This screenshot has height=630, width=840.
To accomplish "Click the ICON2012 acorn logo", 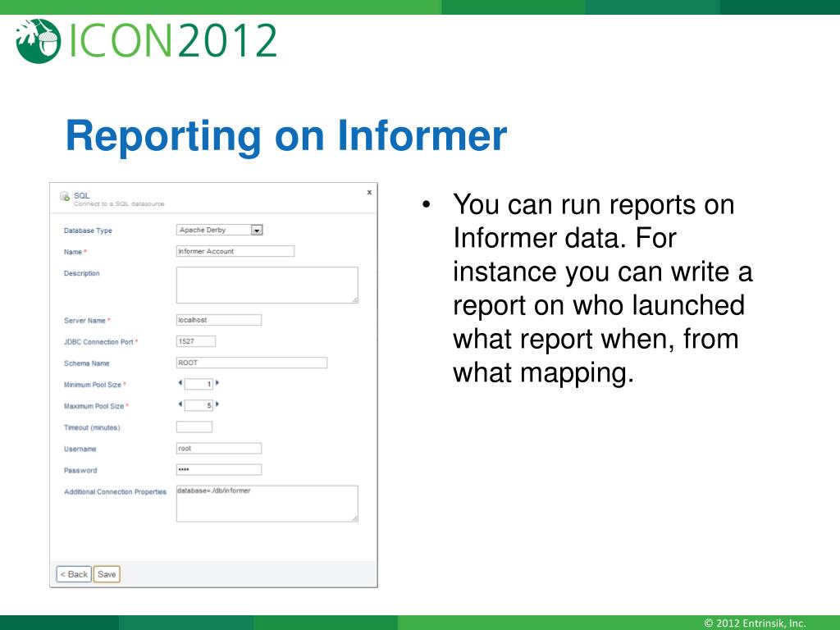I will [38, 41].
